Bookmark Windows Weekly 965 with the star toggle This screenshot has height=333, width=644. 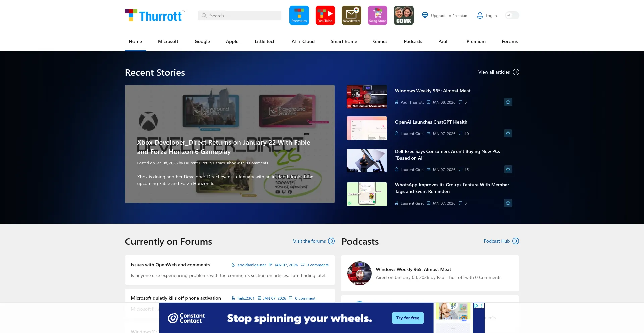pyautogui.click(x=508, y=102)
